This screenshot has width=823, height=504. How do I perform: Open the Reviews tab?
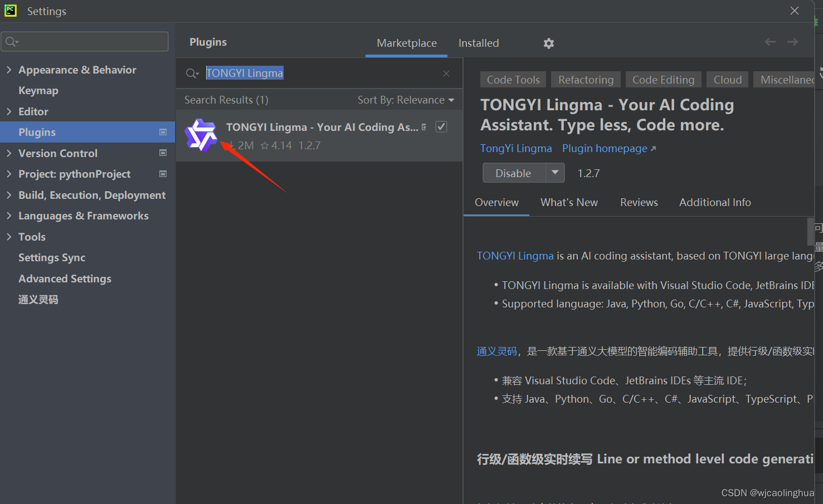(x=639, y=203)
